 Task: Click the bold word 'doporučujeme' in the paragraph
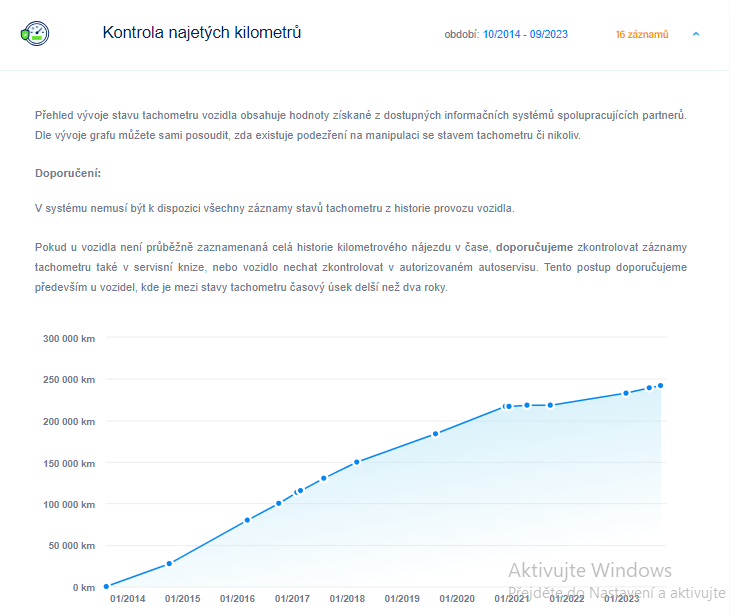pyautogui.click(x=534, y=247)
